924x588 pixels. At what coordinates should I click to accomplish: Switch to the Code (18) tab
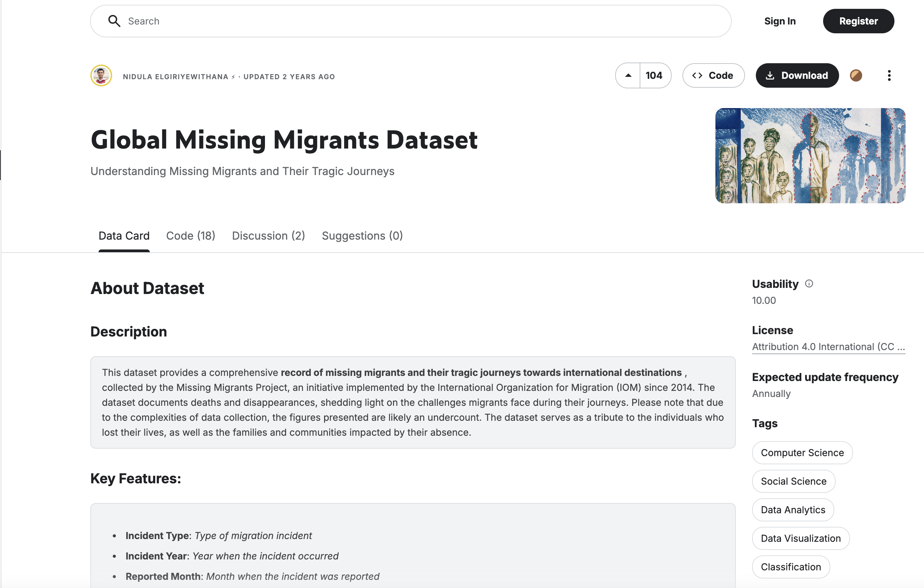pos(191,236)
